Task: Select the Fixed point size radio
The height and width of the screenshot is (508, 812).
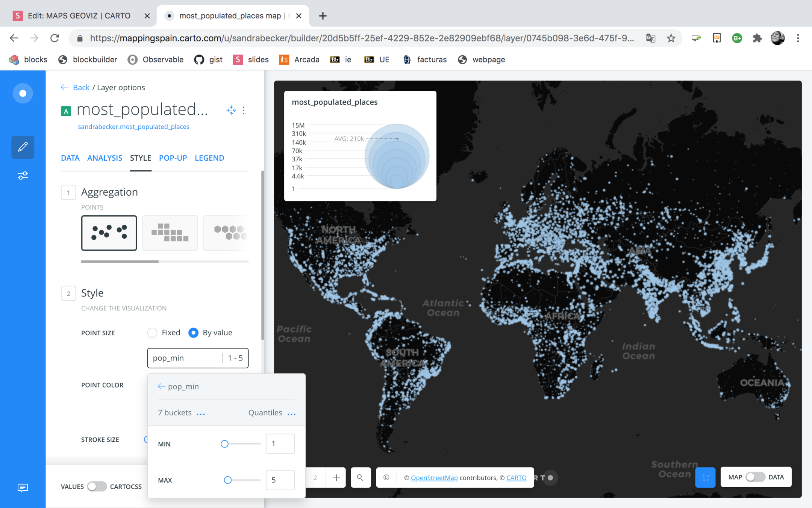Action: pos(152,333)
